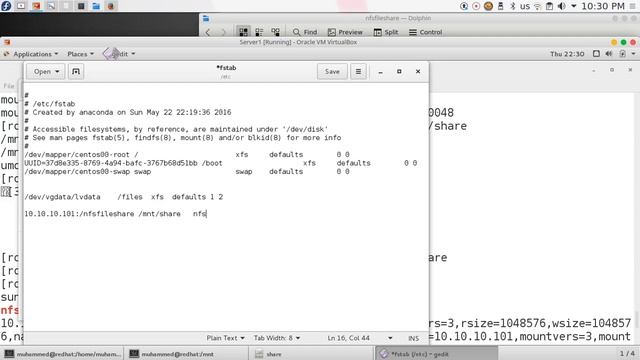Viewport: 640px width, 360px height.
Task: Go forward in Dolphin
Action: click(223, 32)
